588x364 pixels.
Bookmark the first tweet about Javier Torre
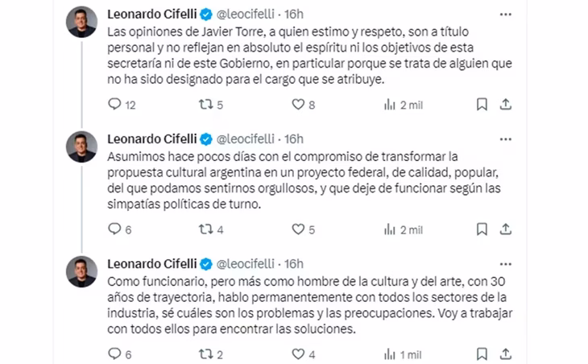481,104
